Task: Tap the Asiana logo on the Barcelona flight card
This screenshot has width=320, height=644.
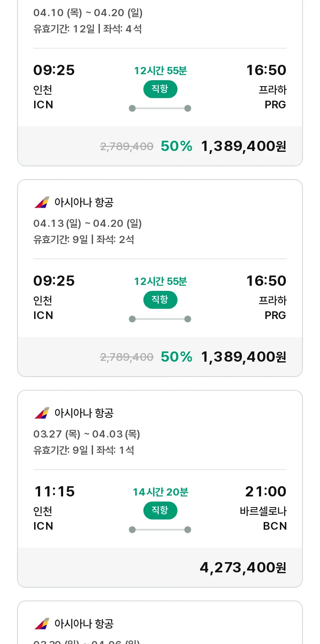Action: tap(42, 413)
